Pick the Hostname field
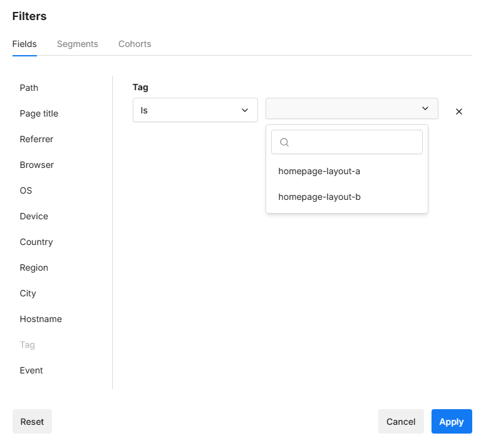Image resolution: width=486 pixels, height=448 pixels. pos(41,319)
